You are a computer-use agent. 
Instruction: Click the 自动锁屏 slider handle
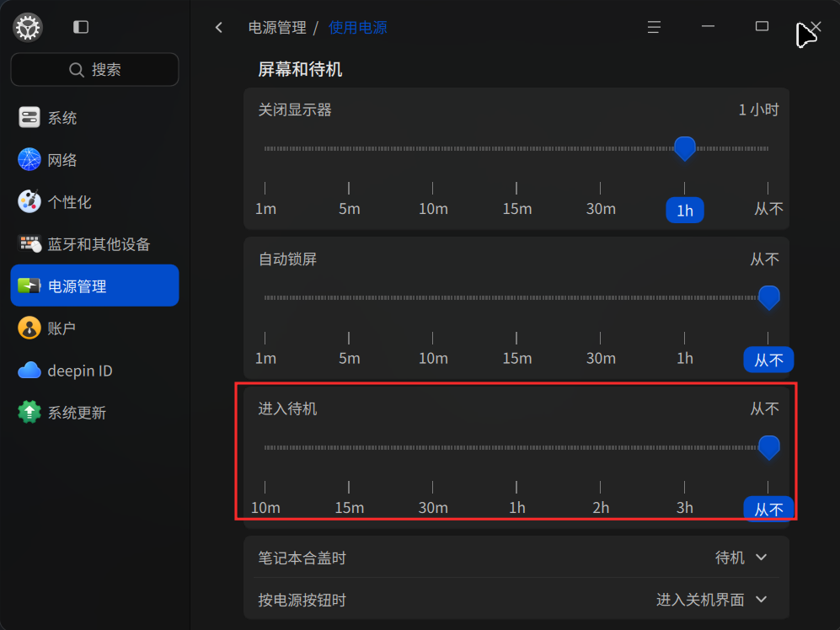coord(768,298)
